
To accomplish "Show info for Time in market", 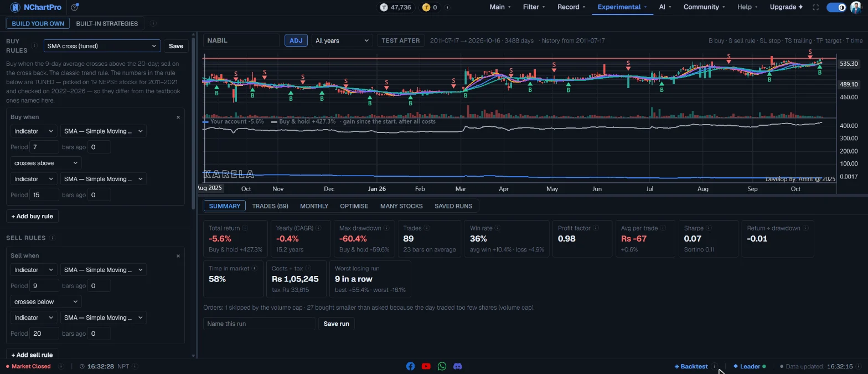I will click(x=254, y=268).
